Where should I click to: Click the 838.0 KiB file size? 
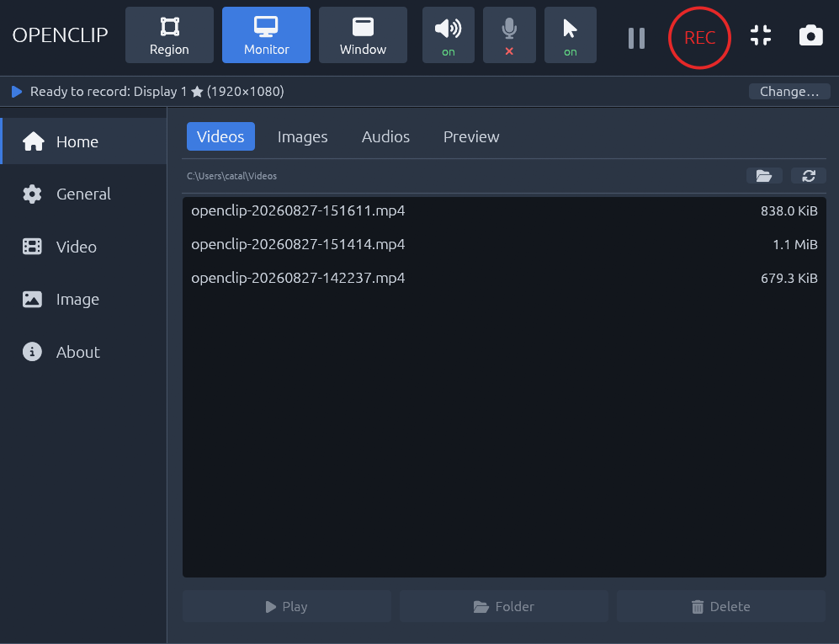[789, 211]
